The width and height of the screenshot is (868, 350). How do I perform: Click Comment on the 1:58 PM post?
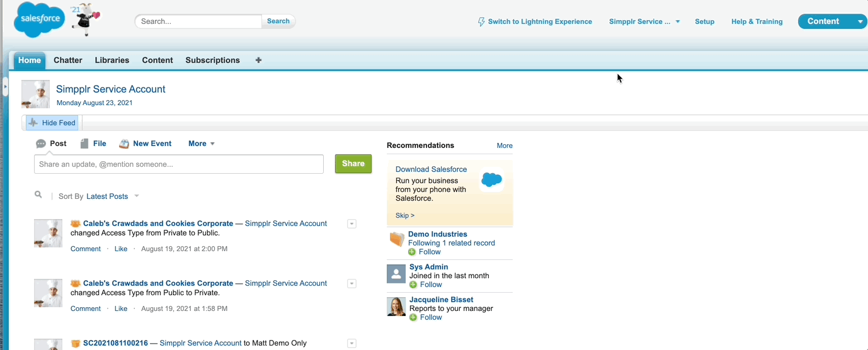[x=86, y=308]
